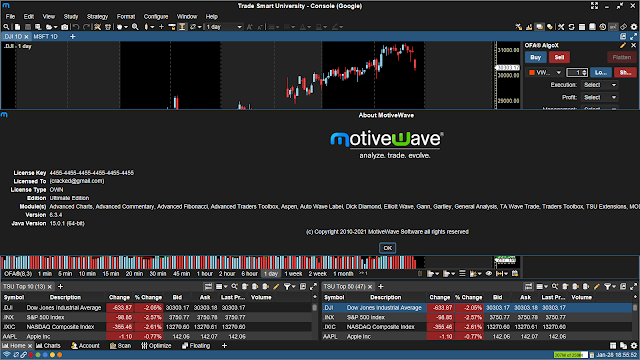Select the 5 min timeframe
The height and width of the screenshot is (360, 640).
pos(65,273)
